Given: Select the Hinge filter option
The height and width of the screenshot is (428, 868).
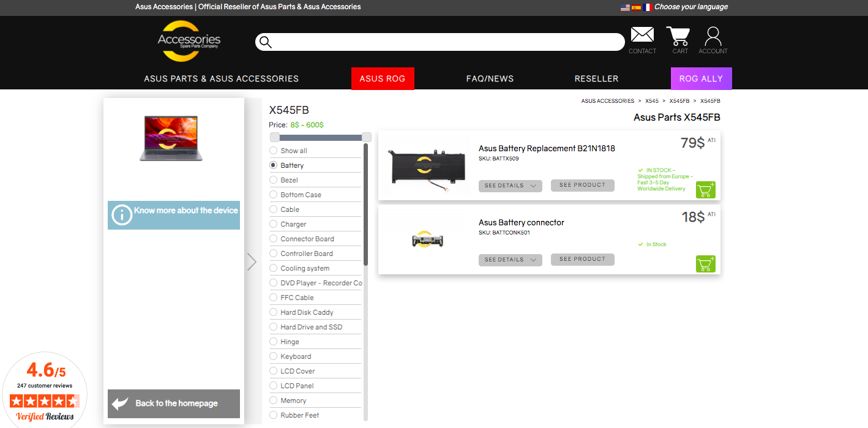Looking at the screenshot, I should click(274, 342).
